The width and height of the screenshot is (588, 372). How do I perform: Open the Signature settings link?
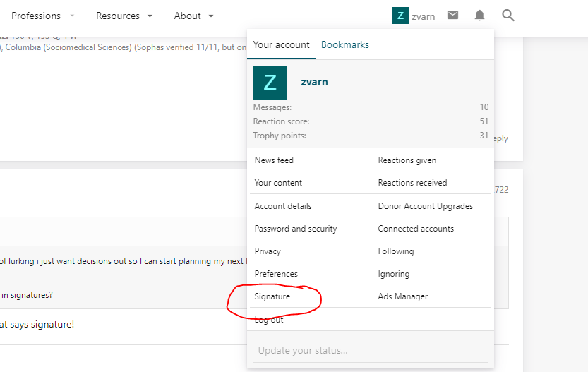tap(272, 296)
